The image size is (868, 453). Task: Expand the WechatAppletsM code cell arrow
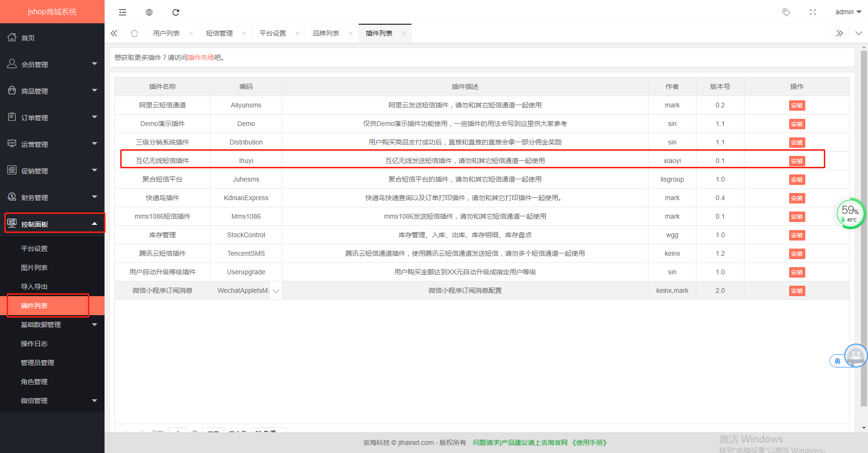tap(276, 291)
